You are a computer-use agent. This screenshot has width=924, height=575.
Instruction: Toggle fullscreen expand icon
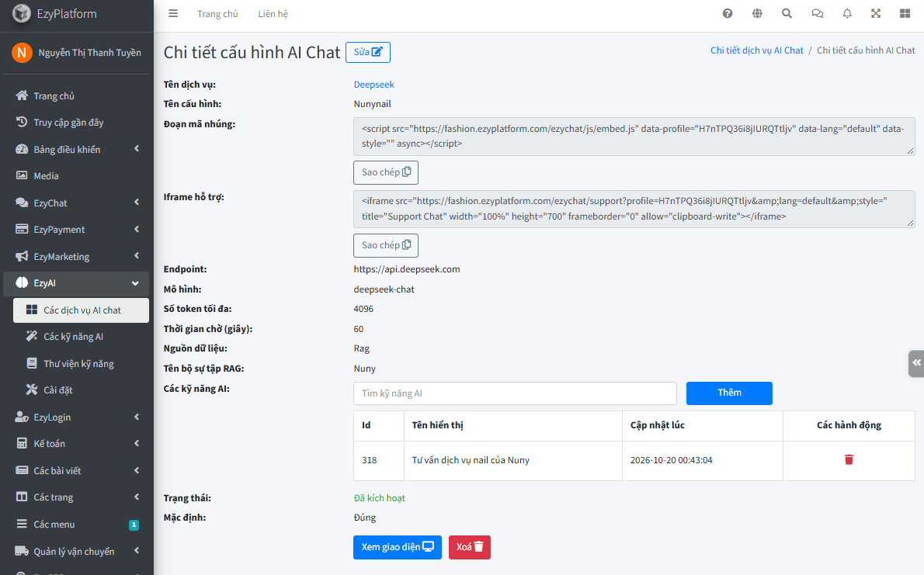876,13
